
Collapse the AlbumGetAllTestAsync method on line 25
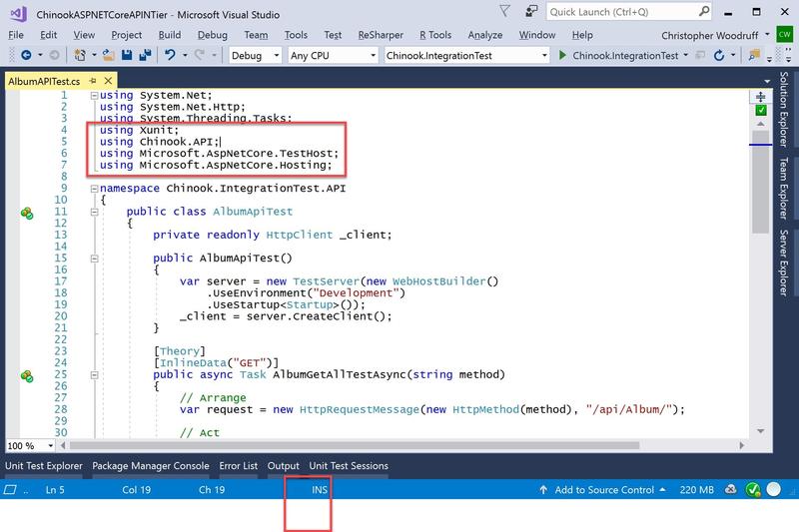click(x=94, y=375)
